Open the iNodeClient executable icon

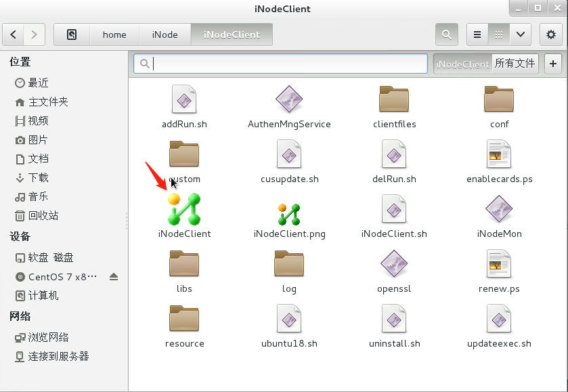(184, 209)
